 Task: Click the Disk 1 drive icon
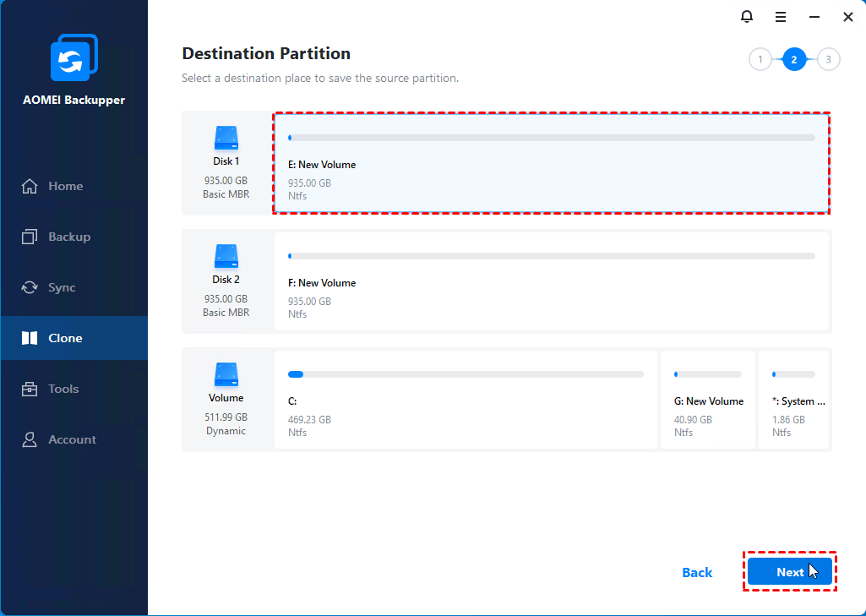226,138
